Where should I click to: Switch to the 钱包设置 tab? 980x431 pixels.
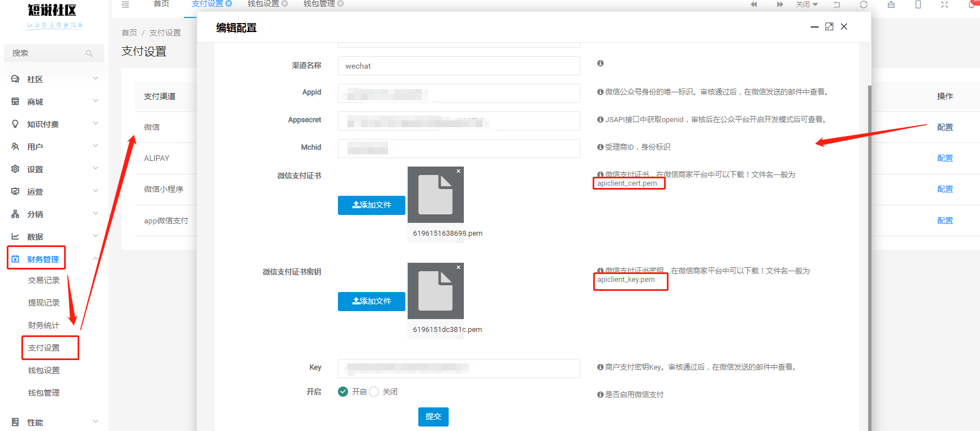pos(263,3)
